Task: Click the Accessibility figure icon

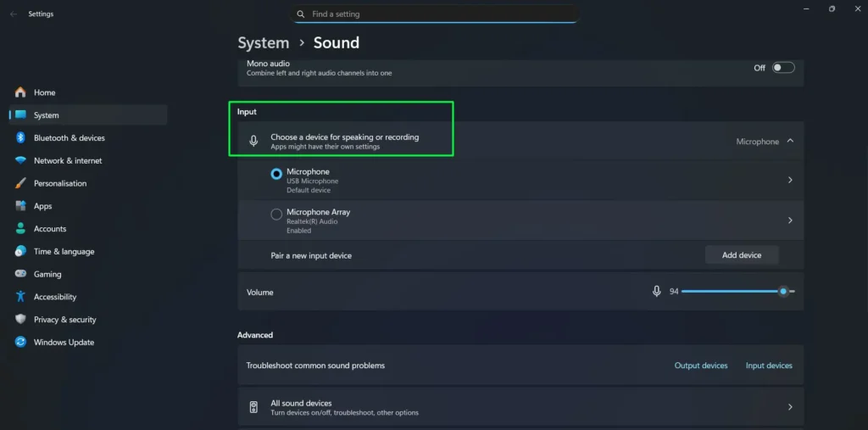Action: [20, 297]
